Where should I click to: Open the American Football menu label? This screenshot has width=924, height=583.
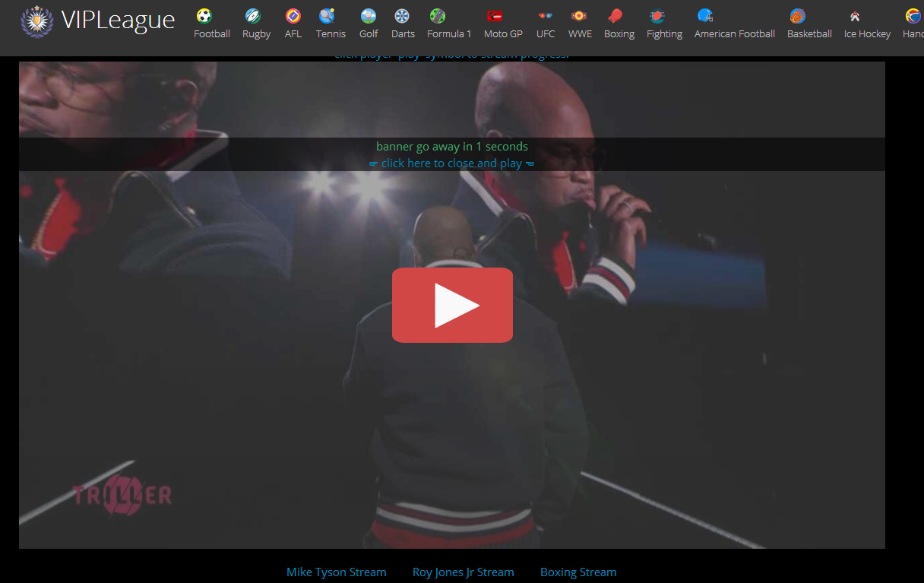735,34
